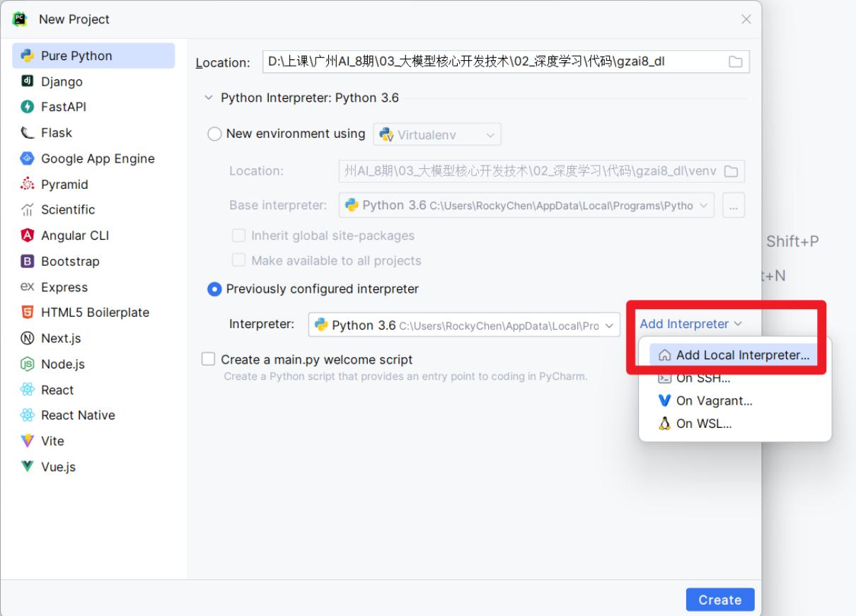Choose On WSL... menu entry
This screenshot has height=616, width=856.
[x=734, y=424]
